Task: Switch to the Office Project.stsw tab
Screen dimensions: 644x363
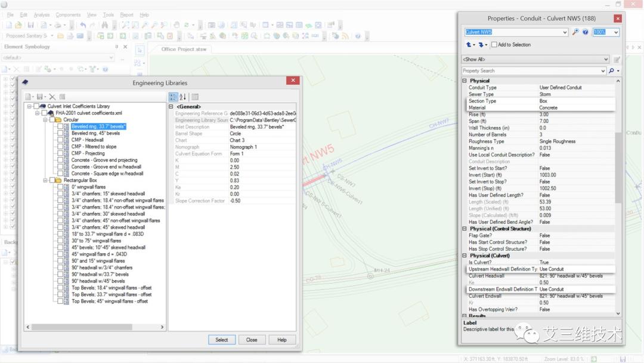Action: (185, 49)
